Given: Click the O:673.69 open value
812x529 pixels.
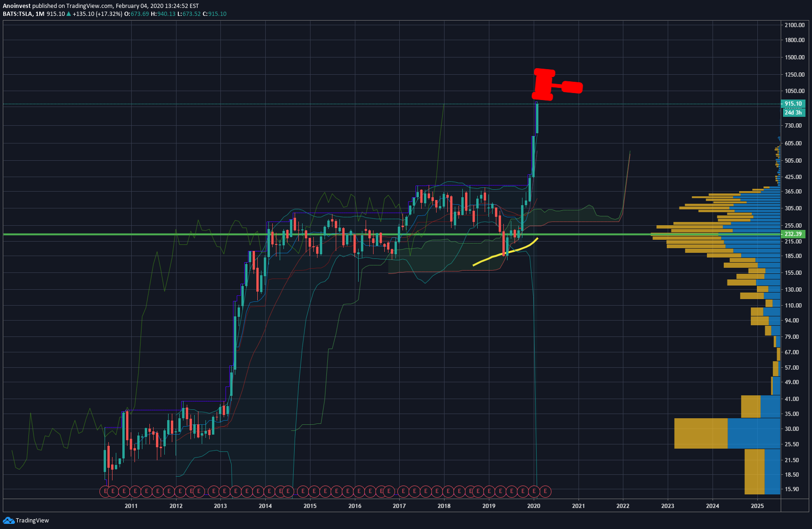Looking at the screenshot, I should pyautogui.click(x=136, y=14).
